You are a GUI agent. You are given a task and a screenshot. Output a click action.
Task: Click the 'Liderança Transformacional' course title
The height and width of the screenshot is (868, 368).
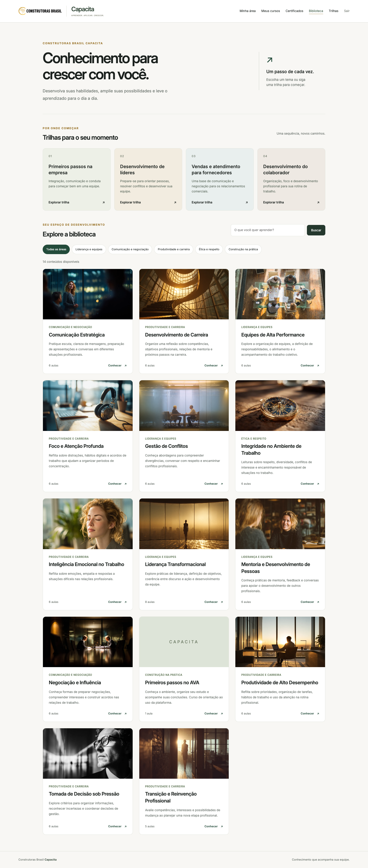click(x=175, y=565)
